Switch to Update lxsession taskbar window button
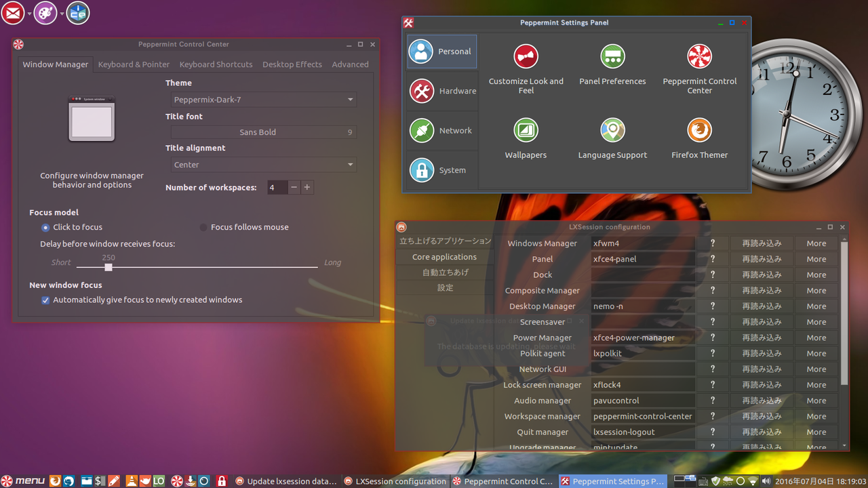Image resolution: width=868 pixels, height=488 pixels. coord(286,481)
